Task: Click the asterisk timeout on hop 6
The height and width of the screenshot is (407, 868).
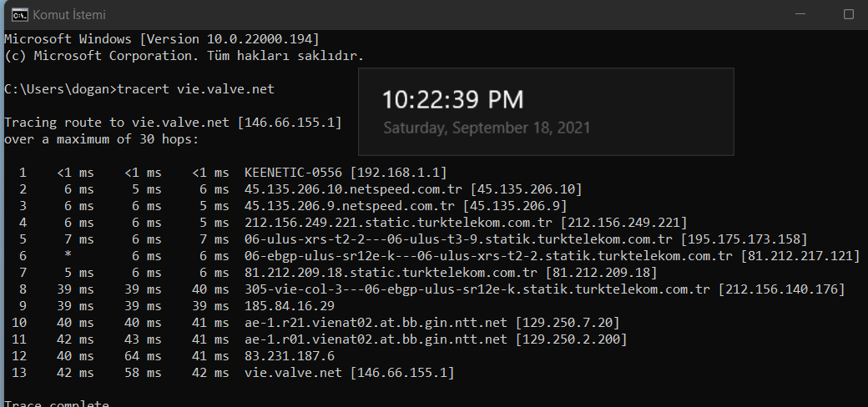Action: pos(68,256)
